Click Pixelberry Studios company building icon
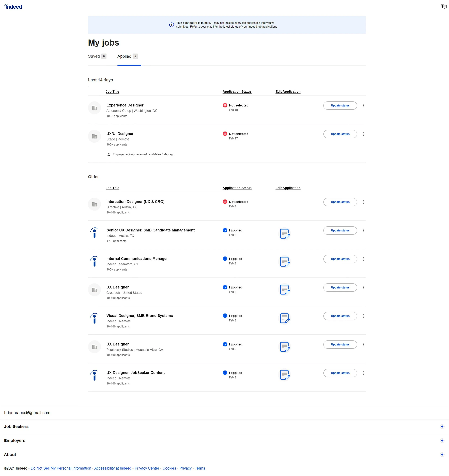The image size is (449, 476). click(94, 347)
